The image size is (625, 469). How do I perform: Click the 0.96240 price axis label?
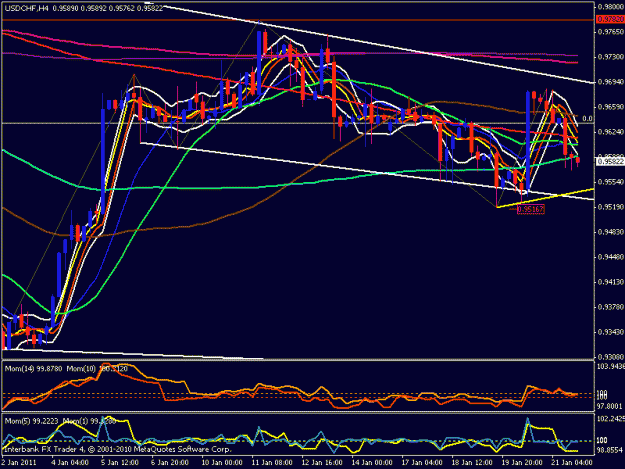(x=611, y=132)
